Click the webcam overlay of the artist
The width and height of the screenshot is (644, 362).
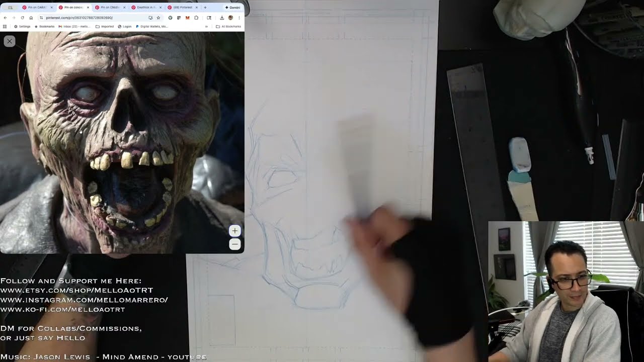coord(566,292)
